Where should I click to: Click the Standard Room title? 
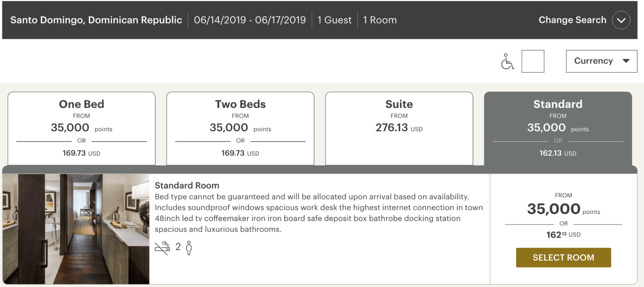coord(187,186)
